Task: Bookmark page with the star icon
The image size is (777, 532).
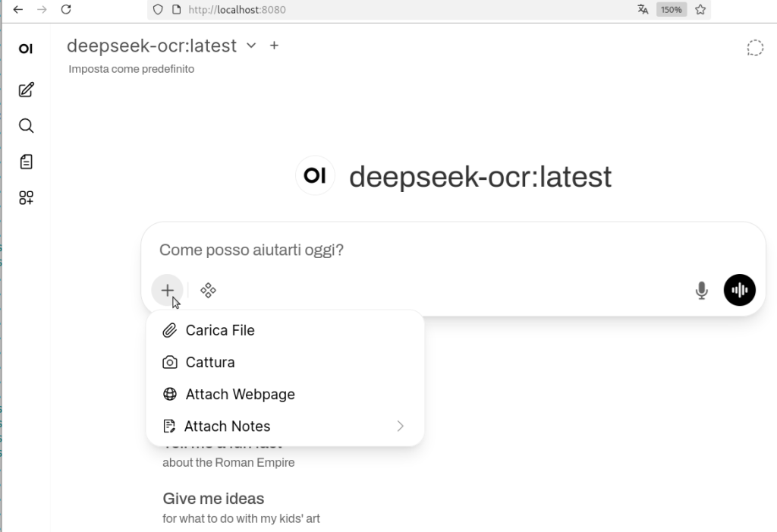Action: (x=700, y=10)
